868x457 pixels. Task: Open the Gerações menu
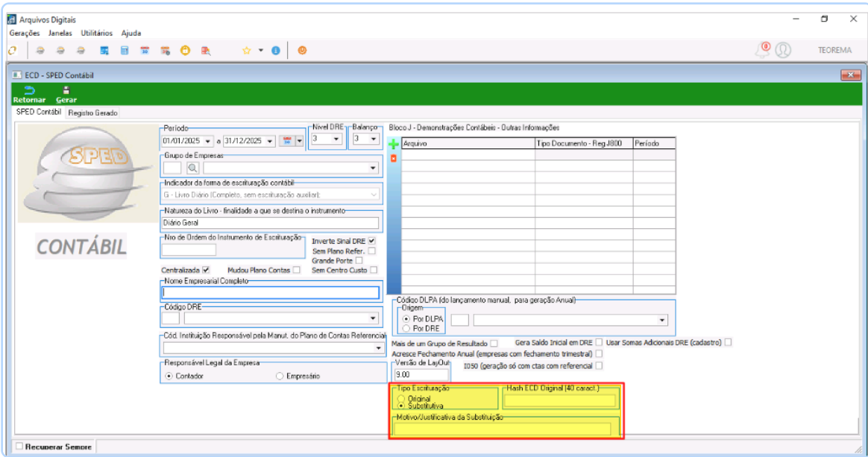pos(25,34)
